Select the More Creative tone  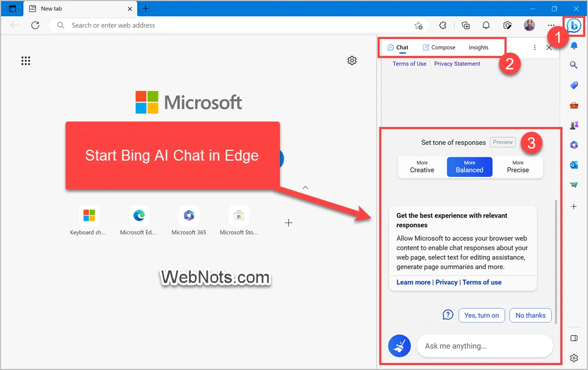click(422, 167)
